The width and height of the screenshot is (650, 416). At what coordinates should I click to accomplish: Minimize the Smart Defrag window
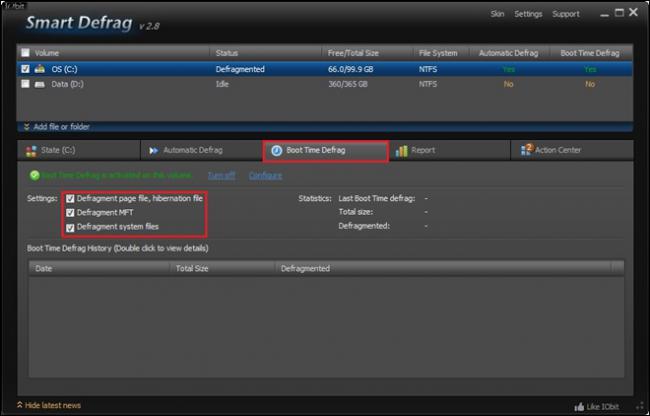click(x=604, y=15)
